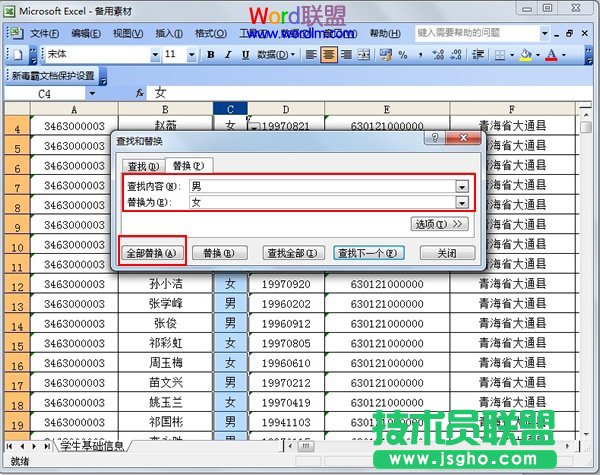Image resolution: width=600 pixels, height=475 pixels.
Task: Expand the font size dropdown
Action: click(x=193, y=54)
